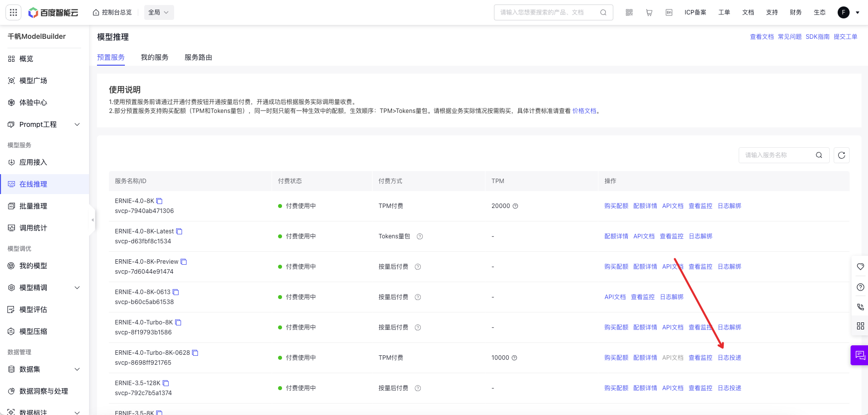Image resolution: width=868 pixels, height=415 pixels.
Task: Go to 控制台总览
Action: click(112, 12)
